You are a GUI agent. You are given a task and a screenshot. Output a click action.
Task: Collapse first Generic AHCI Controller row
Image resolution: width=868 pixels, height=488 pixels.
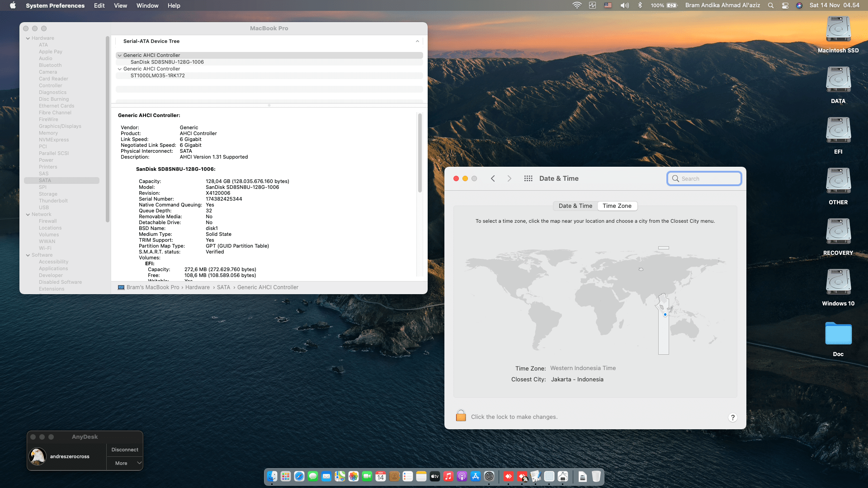pyautogui.click(x=119, y=56)
